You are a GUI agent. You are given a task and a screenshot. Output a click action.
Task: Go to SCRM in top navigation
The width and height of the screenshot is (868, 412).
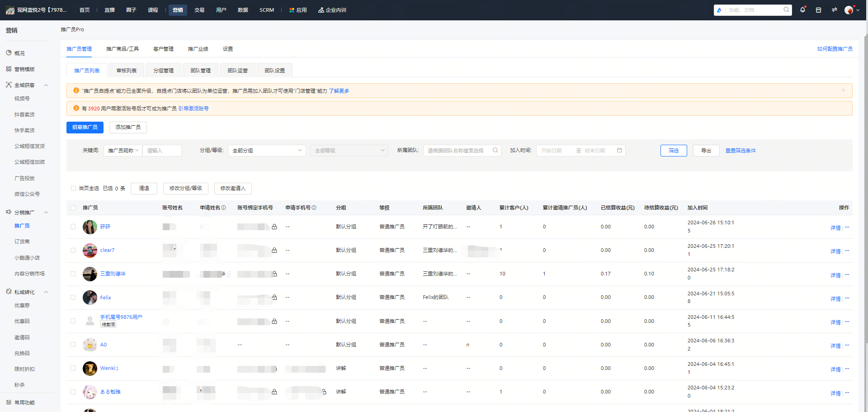[x=267, y=10]
